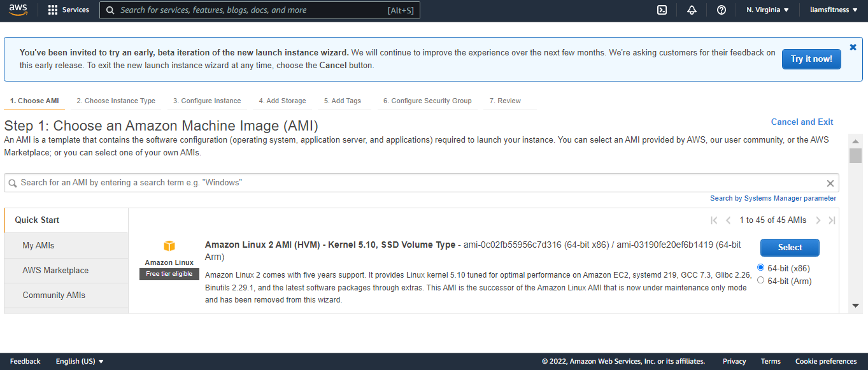Image resolution: width=868 pixels, height=370 pixels.
Task: Dismiss the beta wizard banner
Action: [x=853, y=47]
